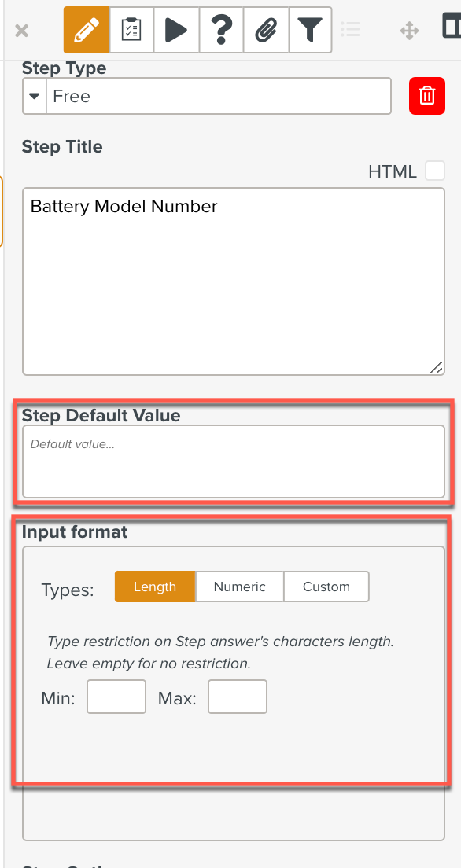Click the play arrow icon
The width and height of the screenshot is (461, 868).
[176, 30]
